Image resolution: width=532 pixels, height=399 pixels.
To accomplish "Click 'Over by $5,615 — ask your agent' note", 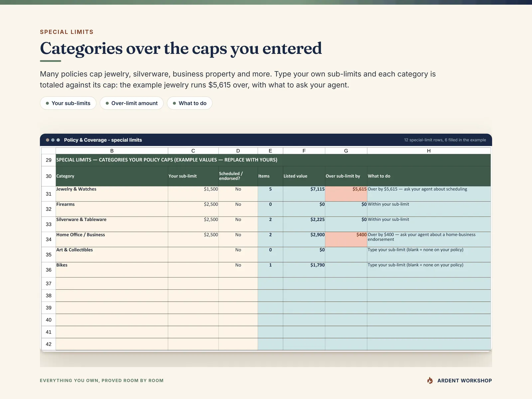I will pos(429,194).
